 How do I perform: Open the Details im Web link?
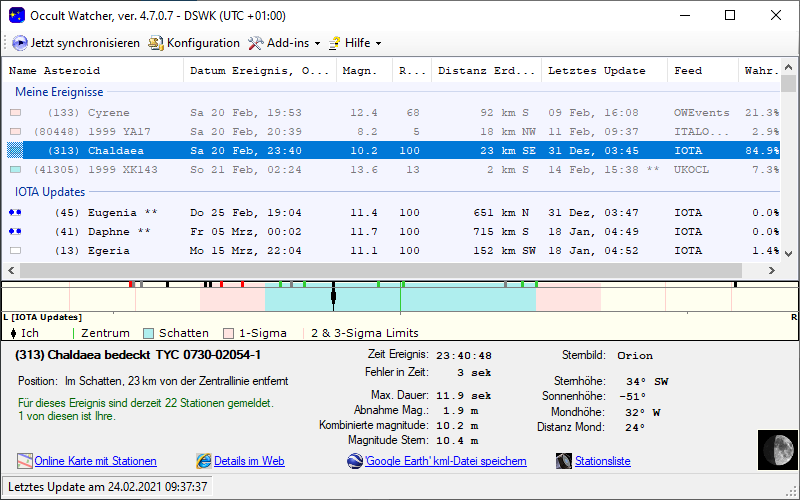pos(249,461)
